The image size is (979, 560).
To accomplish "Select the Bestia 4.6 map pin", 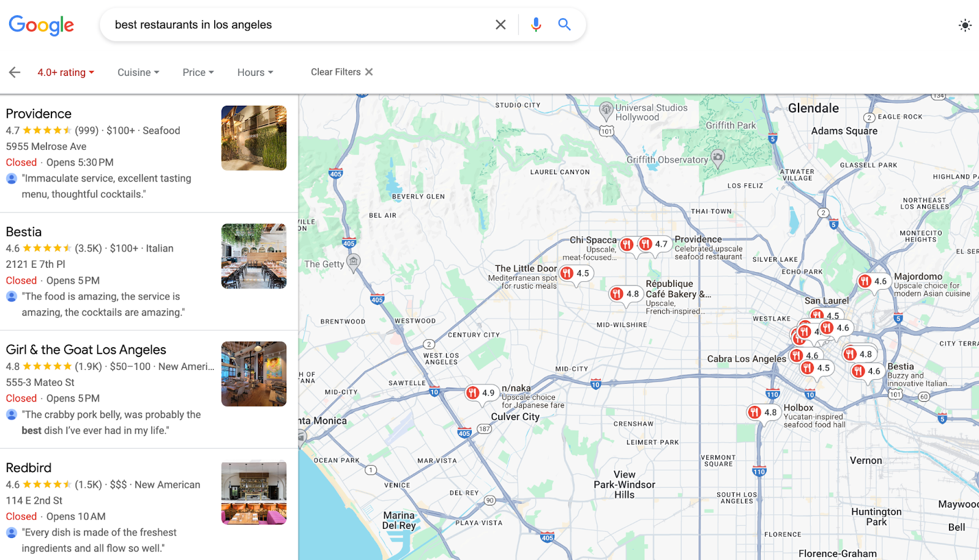I will point(866,371).
